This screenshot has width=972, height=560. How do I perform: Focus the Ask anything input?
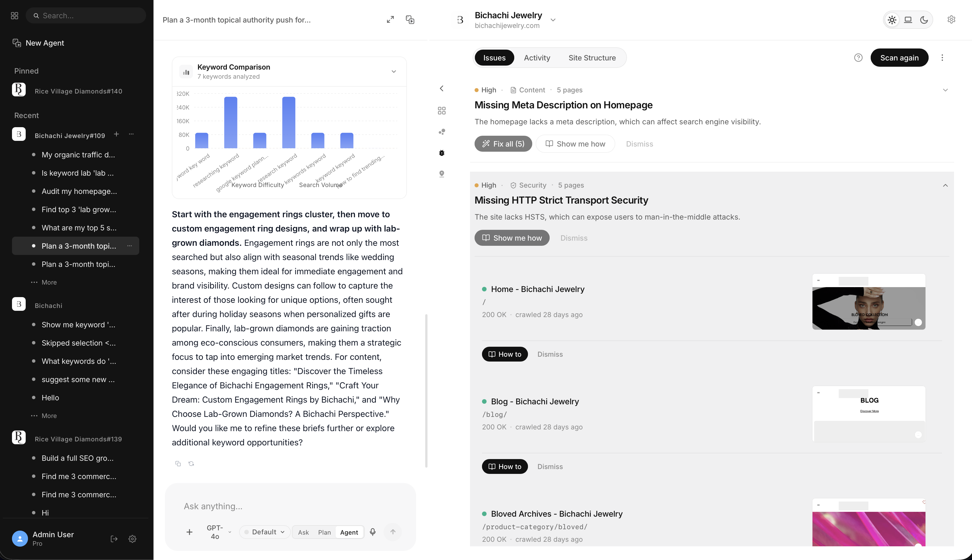pyautogui.click(x=290, y=506)
